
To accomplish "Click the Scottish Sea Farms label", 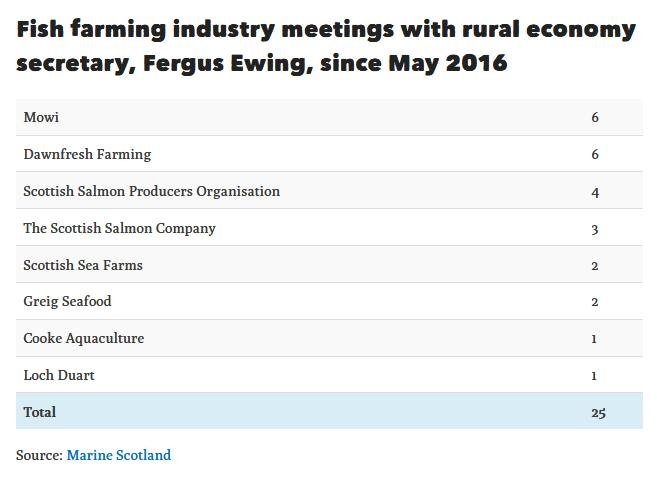I will coord(83,265).
